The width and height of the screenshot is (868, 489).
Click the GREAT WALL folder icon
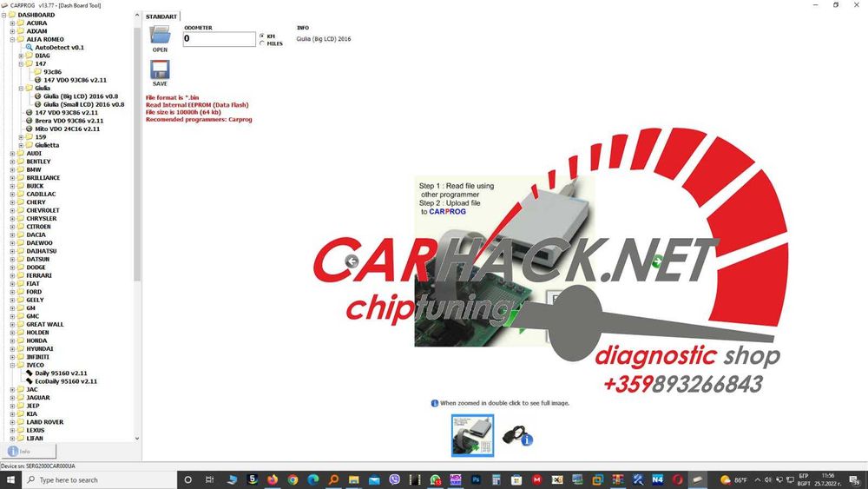[x=21, y=325]
